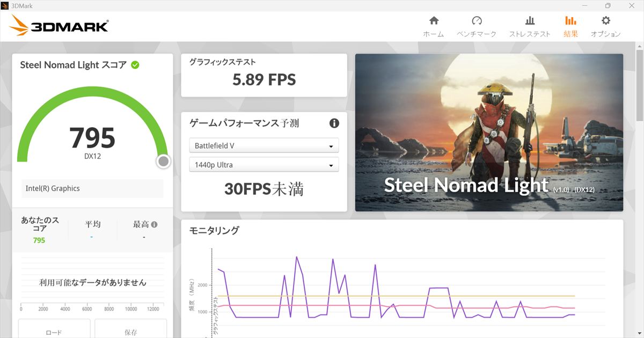The height and width of the screenshot is (338, 644).
Task: Click the green validated checkmark icon
Action: click(x=135, y=65)
